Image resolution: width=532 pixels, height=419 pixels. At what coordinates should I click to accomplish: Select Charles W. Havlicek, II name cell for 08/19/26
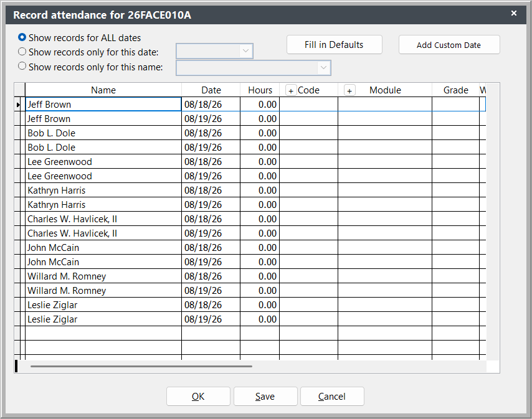pyautogui.click(x=103, y=233)
